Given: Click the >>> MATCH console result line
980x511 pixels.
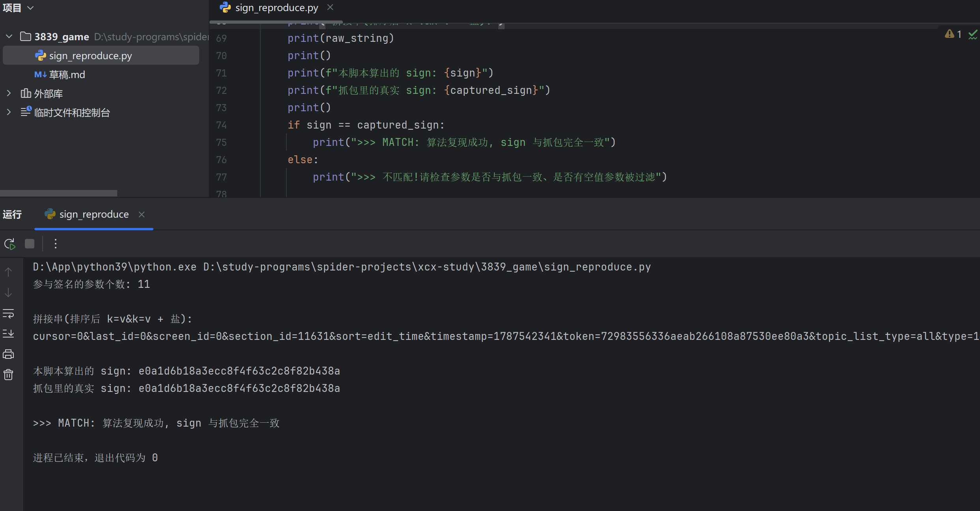Looking at the screenshot, I should point(156,423).
